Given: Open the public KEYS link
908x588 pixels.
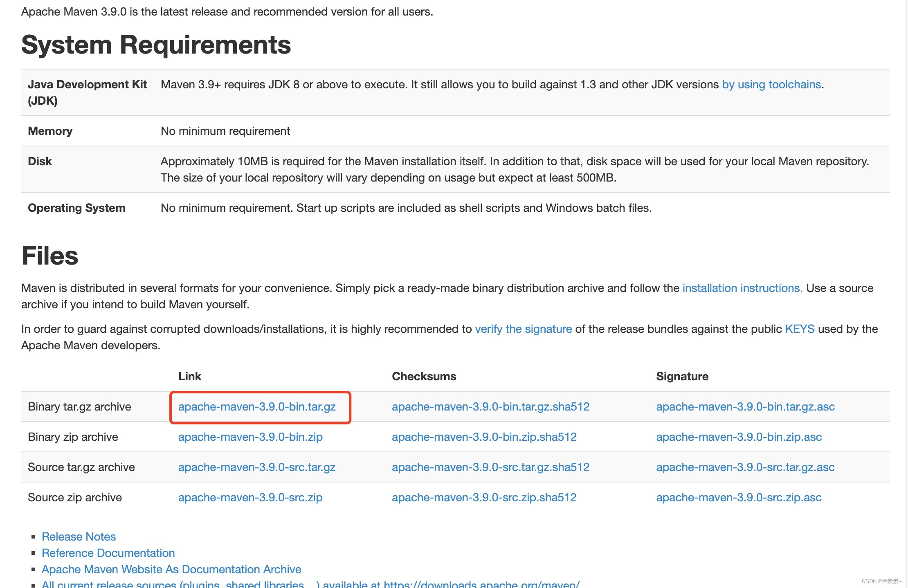Looking at the screenshot, I should coord(800,329).
